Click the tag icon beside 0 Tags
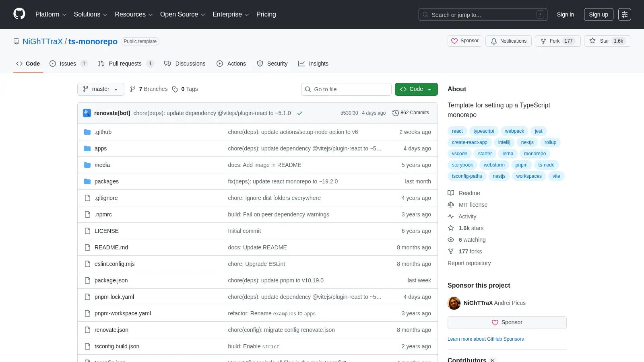The height and width of the screenshot is (362, 644). [x=175, y=89]
